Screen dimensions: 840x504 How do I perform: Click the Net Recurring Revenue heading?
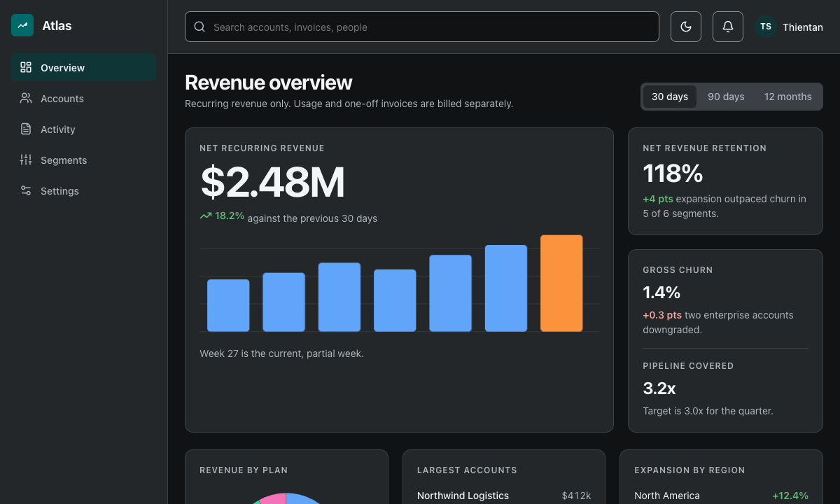point(262,148)
